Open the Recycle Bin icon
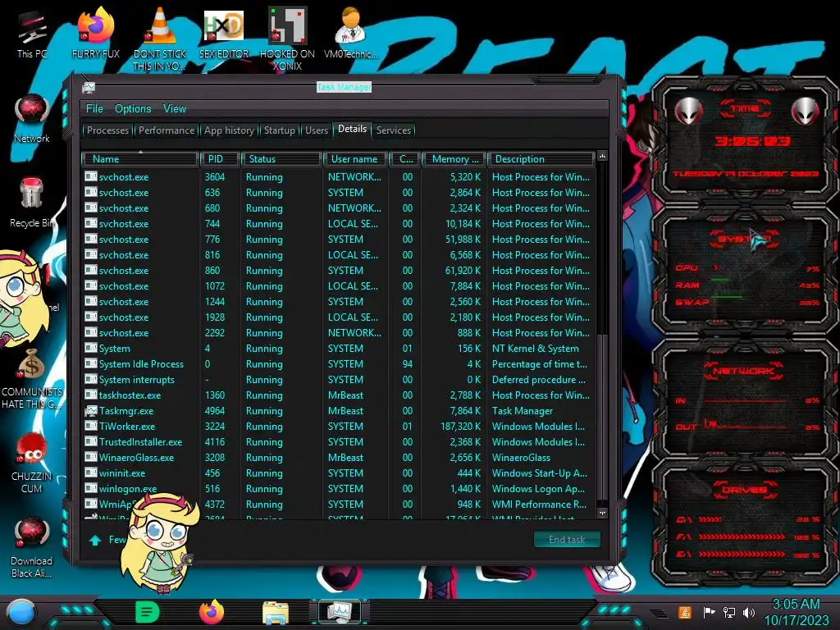 point(32,203)
